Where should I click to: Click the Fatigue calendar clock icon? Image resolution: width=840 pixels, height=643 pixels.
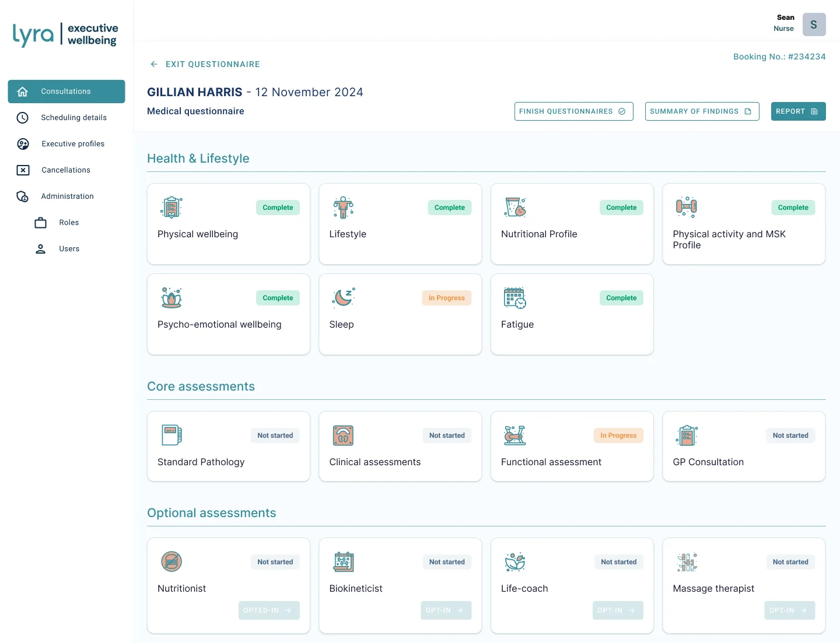[x=515, y=298]
